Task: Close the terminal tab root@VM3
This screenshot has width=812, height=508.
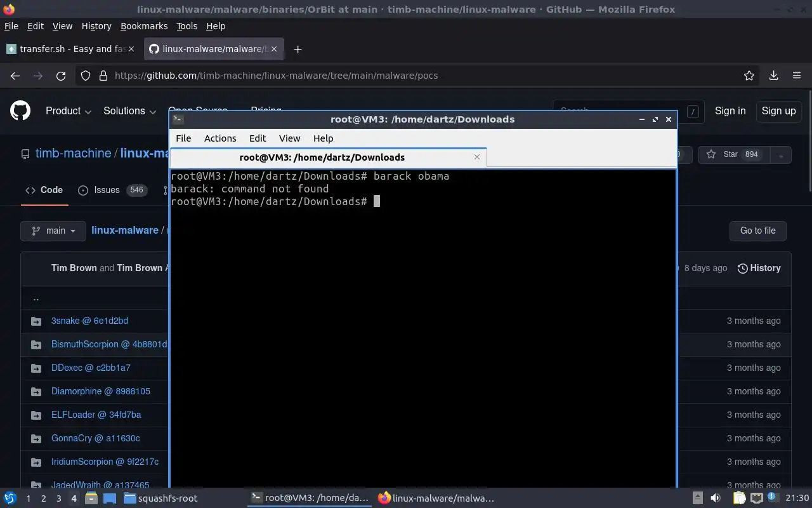Action: coord(477,157)
